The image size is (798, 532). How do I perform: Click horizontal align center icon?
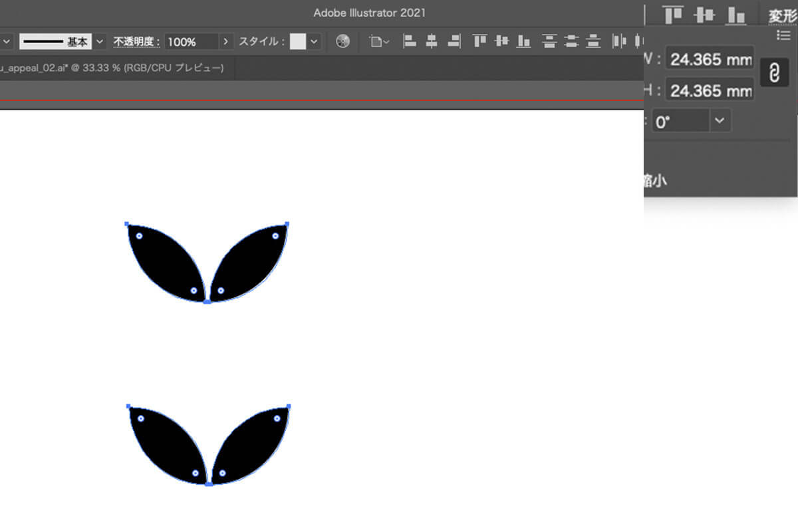click(x=432, y=41)
